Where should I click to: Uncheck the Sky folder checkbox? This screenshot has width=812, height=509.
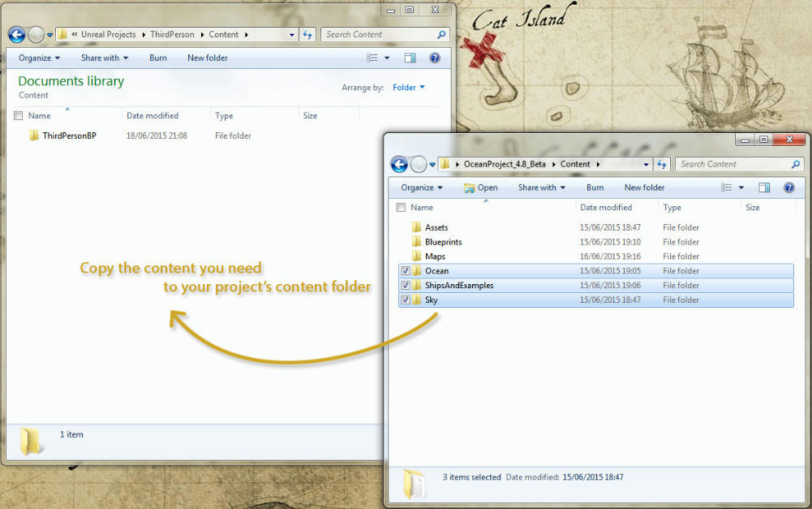pyautogui.click(x=405, y=300)
